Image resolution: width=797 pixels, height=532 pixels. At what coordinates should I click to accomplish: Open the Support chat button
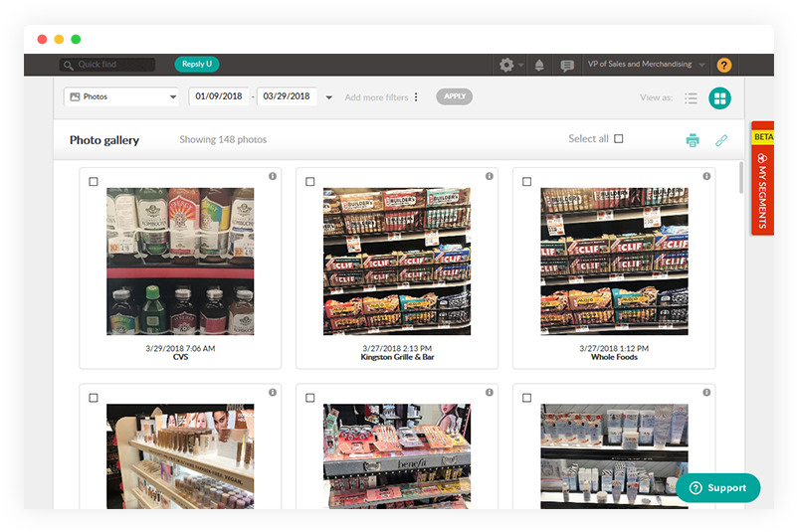717,488
